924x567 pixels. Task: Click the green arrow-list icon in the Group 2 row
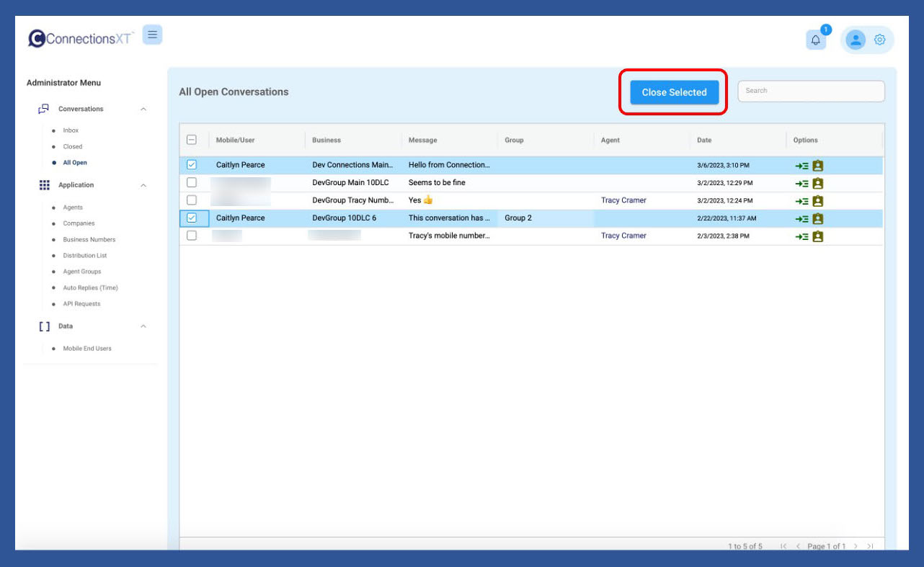[801, 219]
